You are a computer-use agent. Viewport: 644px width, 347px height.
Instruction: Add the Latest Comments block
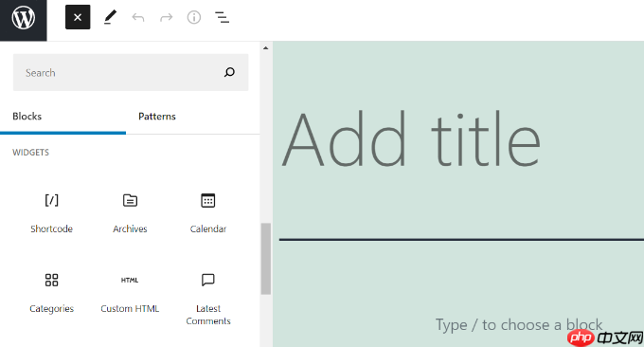pyautogui.click(x=207, y=299)
